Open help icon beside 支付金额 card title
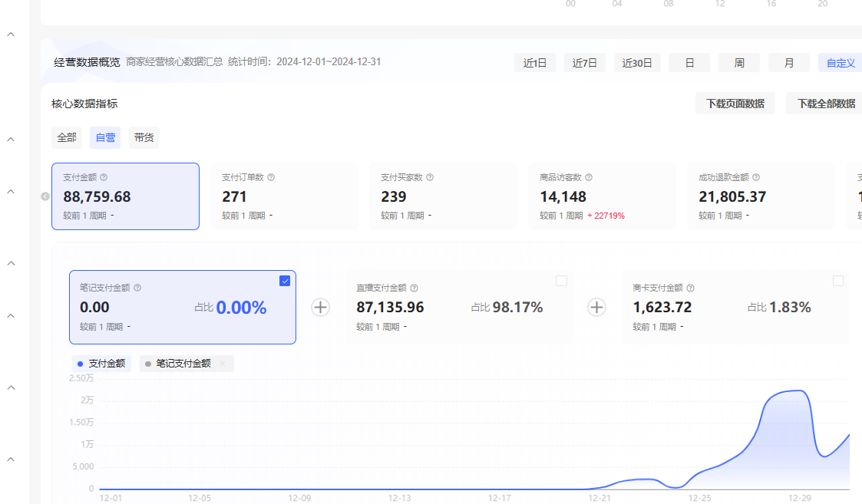The height and width of the screenshot is (504, 862). pos(104,177)
